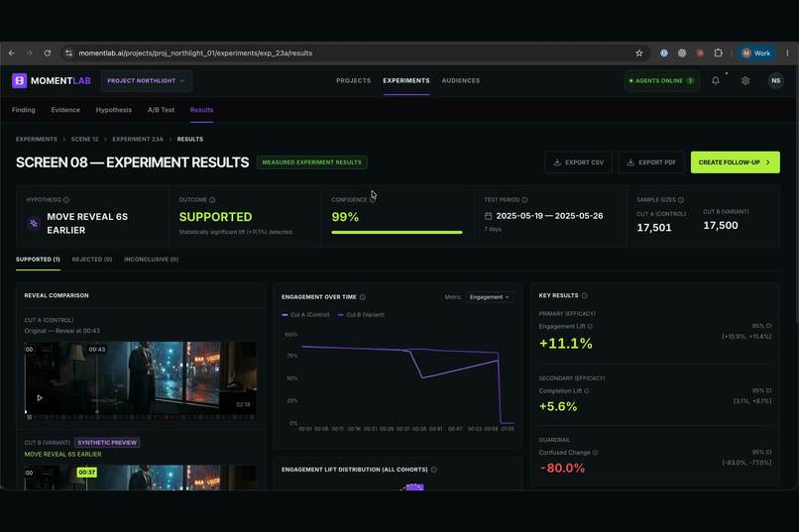Switch to the Evidence tab
Viewport: 799px width, 532px height.
[65, 110]
